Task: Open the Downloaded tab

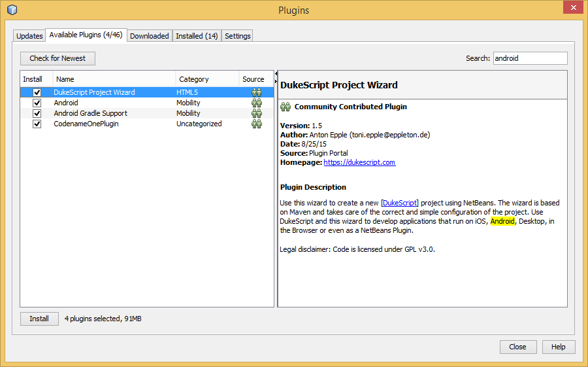Action: 149,36
